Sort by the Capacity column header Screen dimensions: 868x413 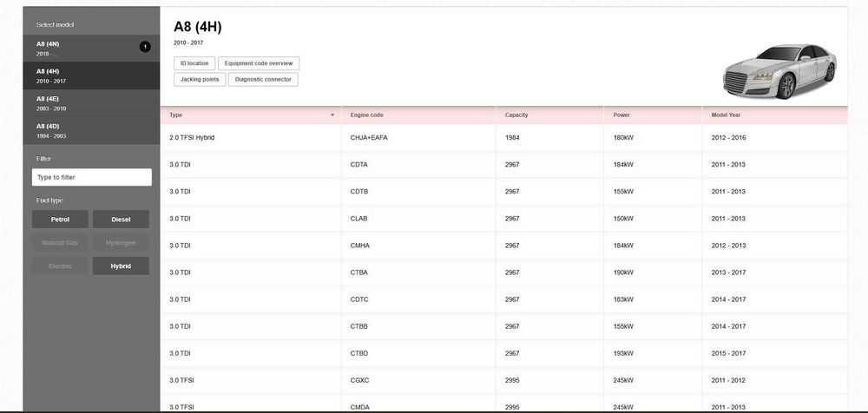point(549,115)
